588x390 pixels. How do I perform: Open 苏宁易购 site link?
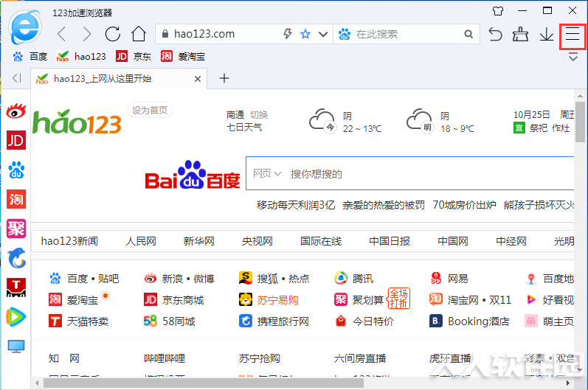coord(269,300)
